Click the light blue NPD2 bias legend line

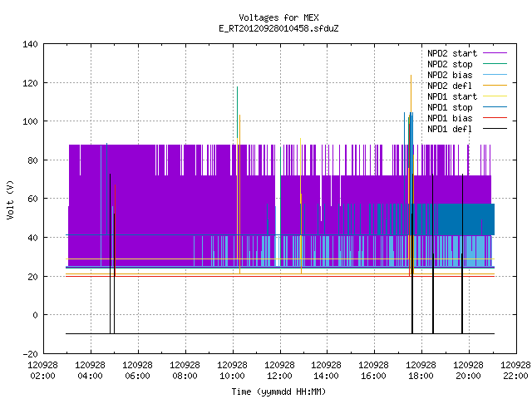coord(495,75)
